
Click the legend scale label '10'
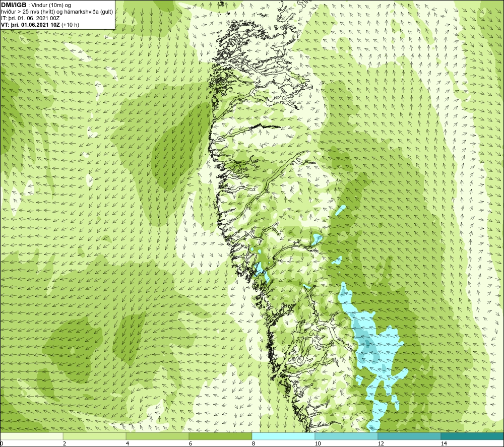pyautogui.click(x=318, y=444)
